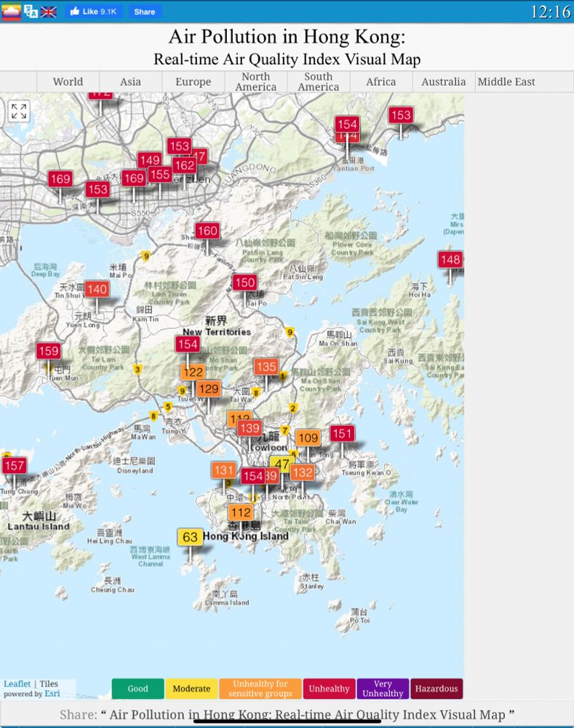Click the 153 marker above the 162 marker
The width and height of the screenshot is (574, 728).
pos(179,146)
